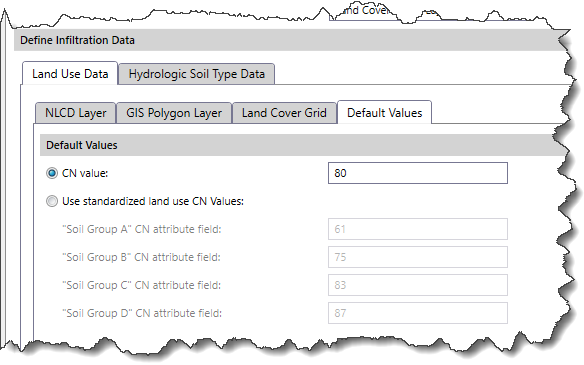Click the Define Infiltration Data header
This screenshot has height=365, width=584.
(77, 40)
